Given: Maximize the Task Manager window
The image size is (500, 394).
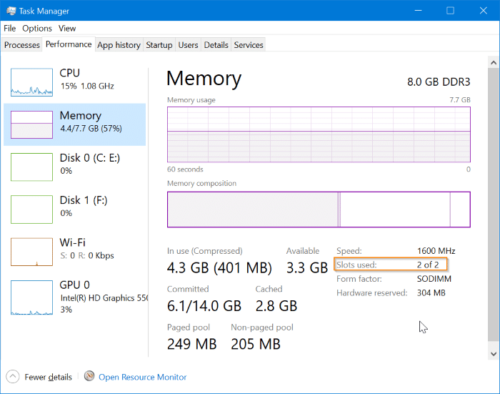Looking at the screenshot, I should (450, 11).
